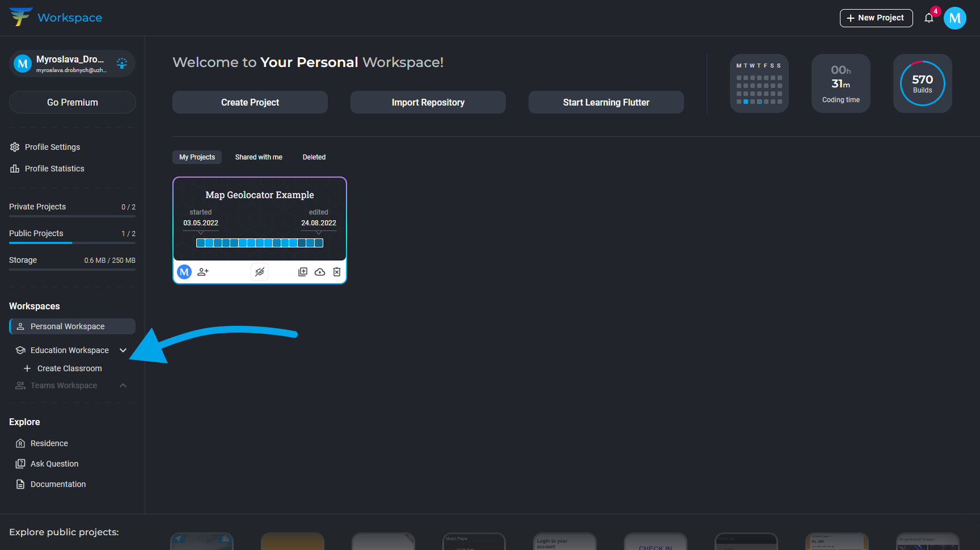The width and height of the screenshot is (980, 550).
Task: Switch to the Deleted tab
Action: coord(314,157)
